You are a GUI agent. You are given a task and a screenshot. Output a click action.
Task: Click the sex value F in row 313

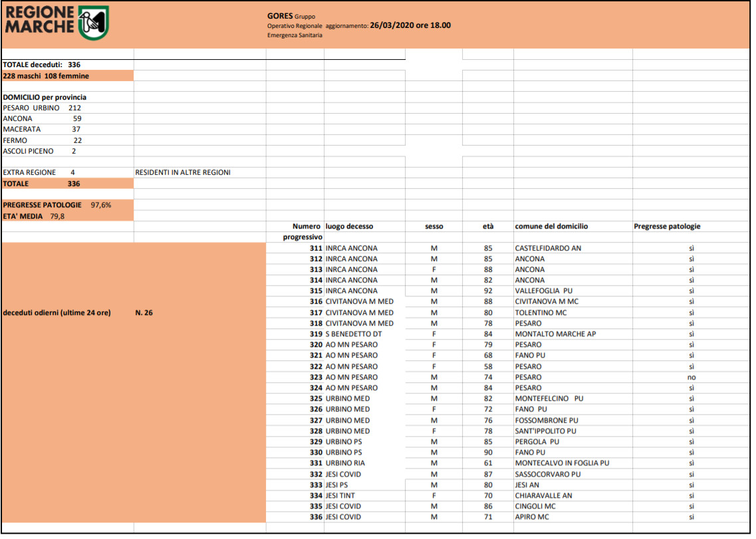(x=434, y=270)
